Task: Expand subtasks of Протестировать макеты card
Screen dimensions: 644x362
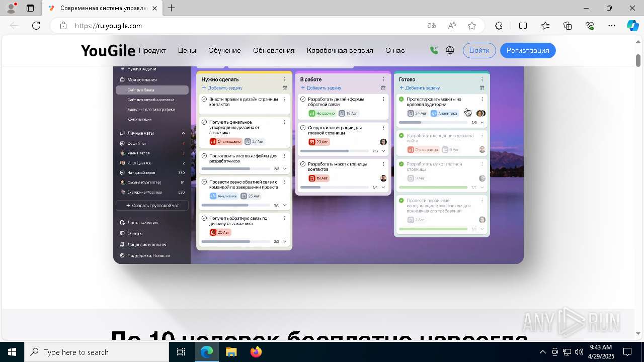Action: [482, 123]
